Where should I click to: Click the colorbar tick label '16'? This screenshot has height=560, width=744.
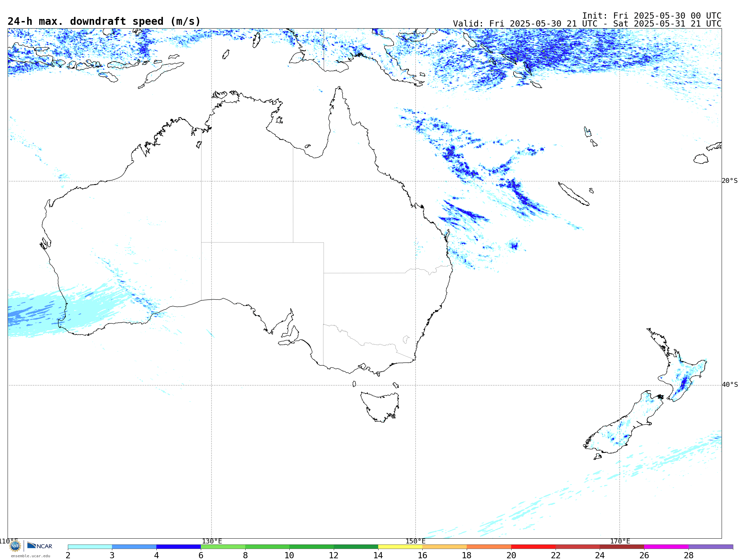click(x=423, y=556)
